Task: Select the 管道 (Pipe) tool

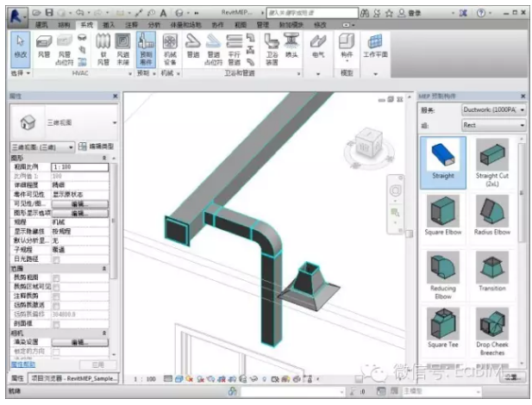Action: click(193, 47)
